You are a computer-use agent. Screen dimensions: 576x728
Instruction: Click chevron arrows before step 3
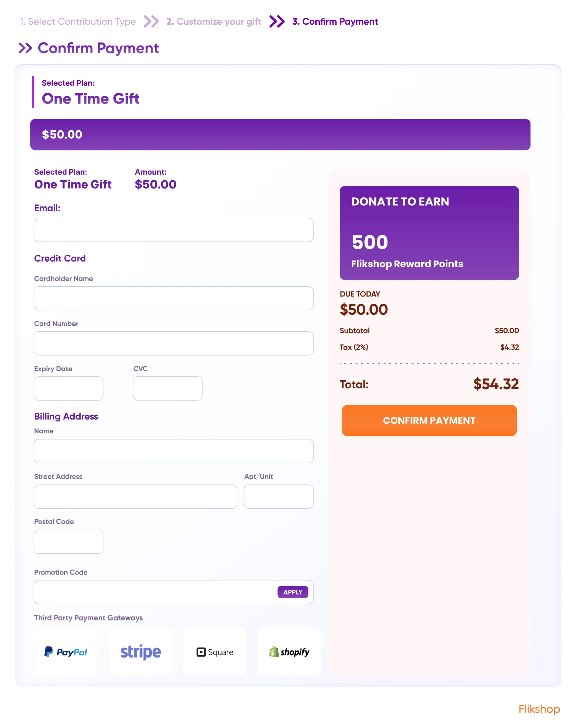(277, 22)
